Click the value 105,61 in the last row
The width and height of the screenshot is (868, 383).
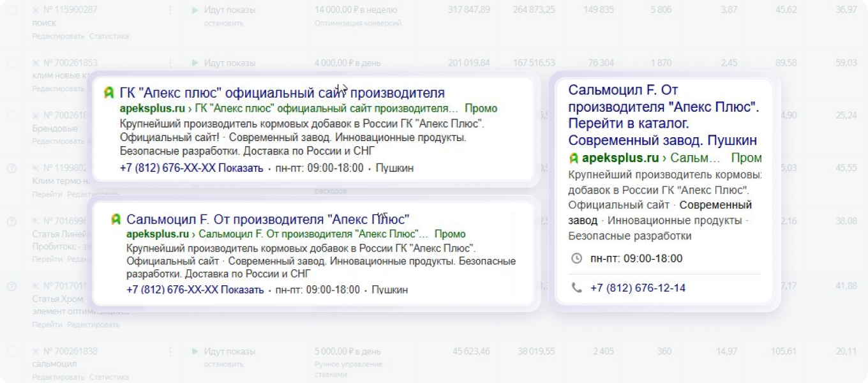[783, 351]
